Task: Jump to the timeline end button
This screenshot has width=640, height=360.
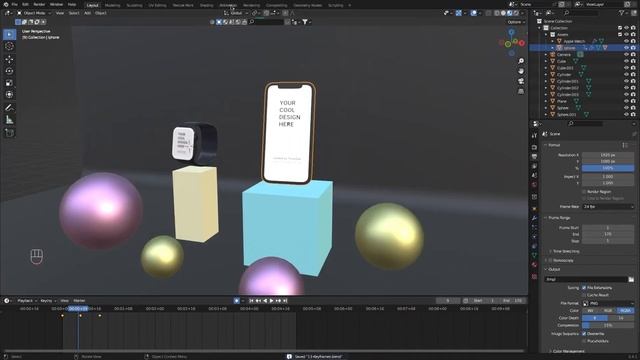Action: [x=285, y=301]
